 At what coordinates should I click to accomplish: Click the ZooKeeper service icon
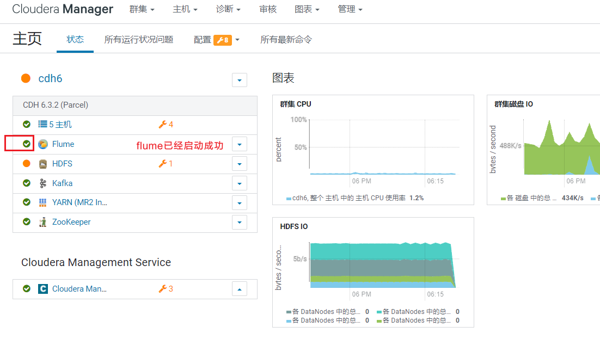click(43, 222)
